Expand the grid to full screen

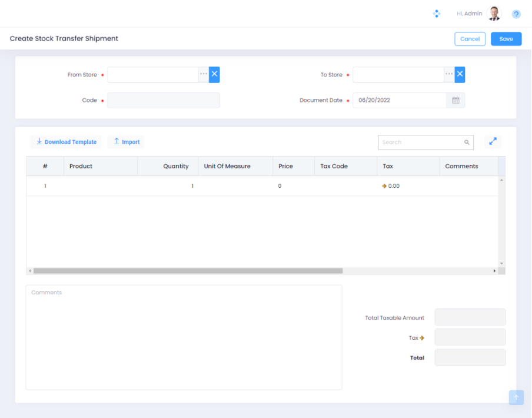pyautogui.click(x=493, y=142)
